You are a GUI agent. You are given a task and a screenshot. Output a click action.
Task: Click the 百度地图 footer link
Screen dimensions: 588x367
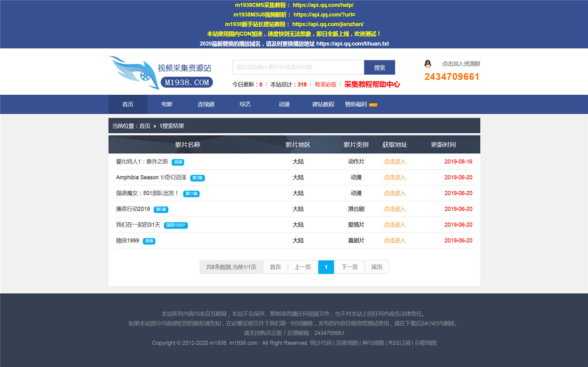tap(347, 343)
